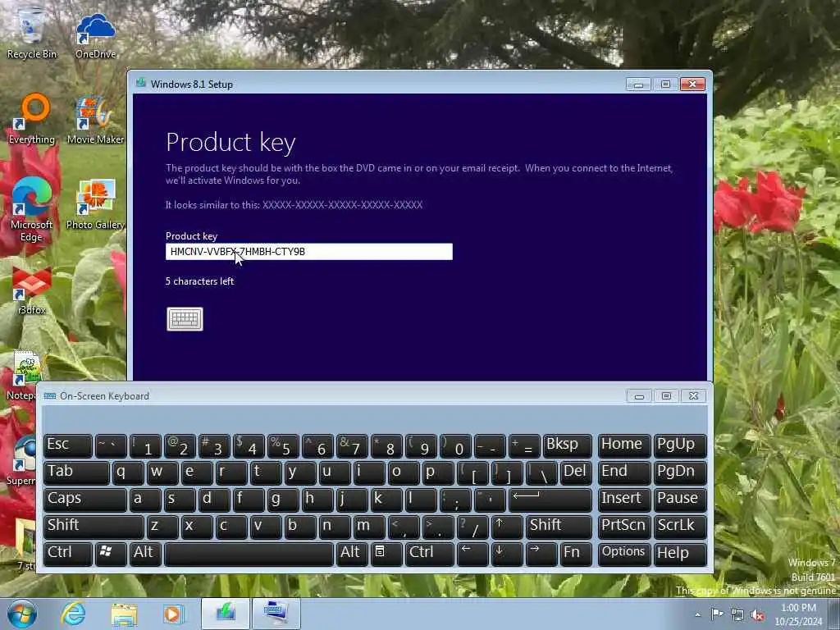This screenshot has height=630, width=840.
Task: Open Windows Explorer folder on the taskbar
Action: [x=125, y=614]
